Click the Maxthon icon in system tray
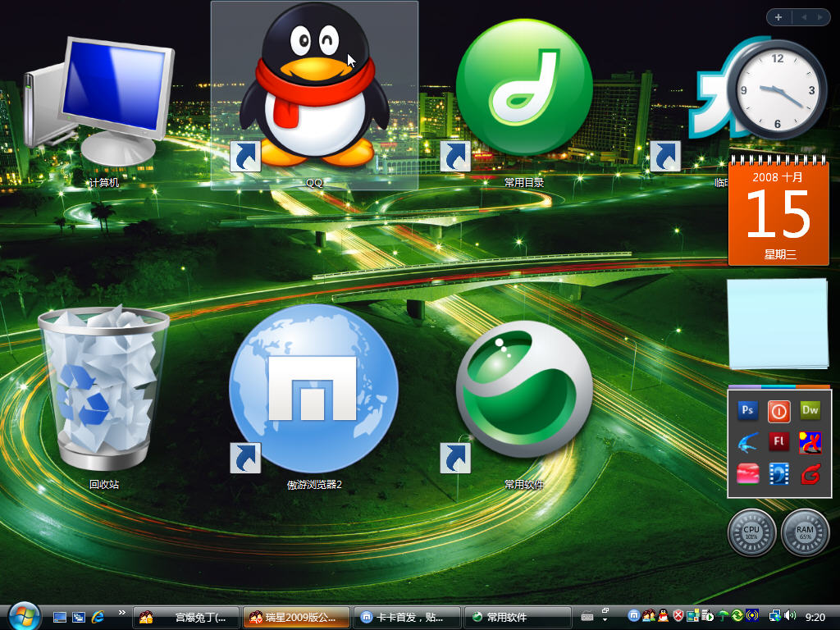840x630 pixels. pyautogui.click(x=634, y=615)
